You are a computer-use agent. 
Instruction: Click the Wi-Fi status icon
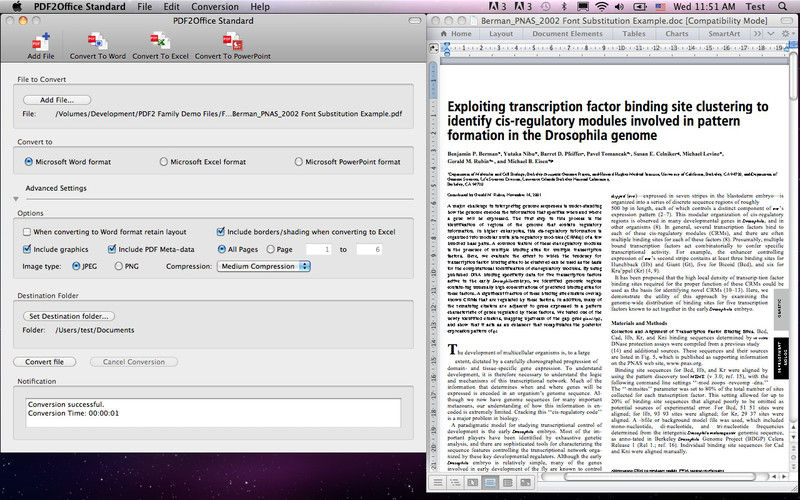602,7
